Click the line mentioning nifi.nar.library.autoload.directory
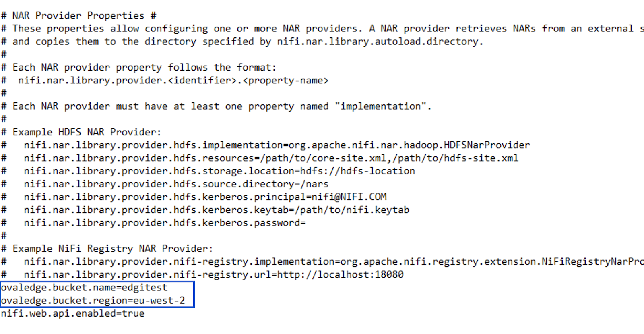644x334 pixels. tap(248, 41)
